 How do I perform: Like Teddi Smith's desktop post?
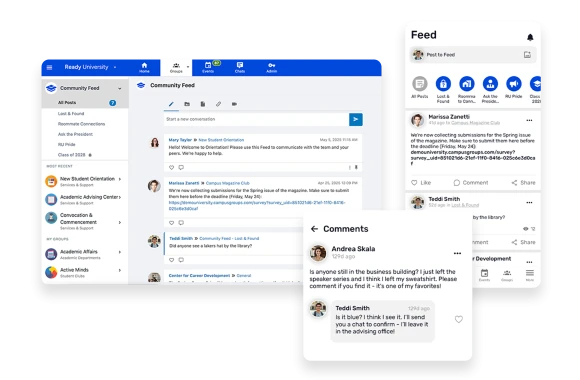(x=171, y=260)
